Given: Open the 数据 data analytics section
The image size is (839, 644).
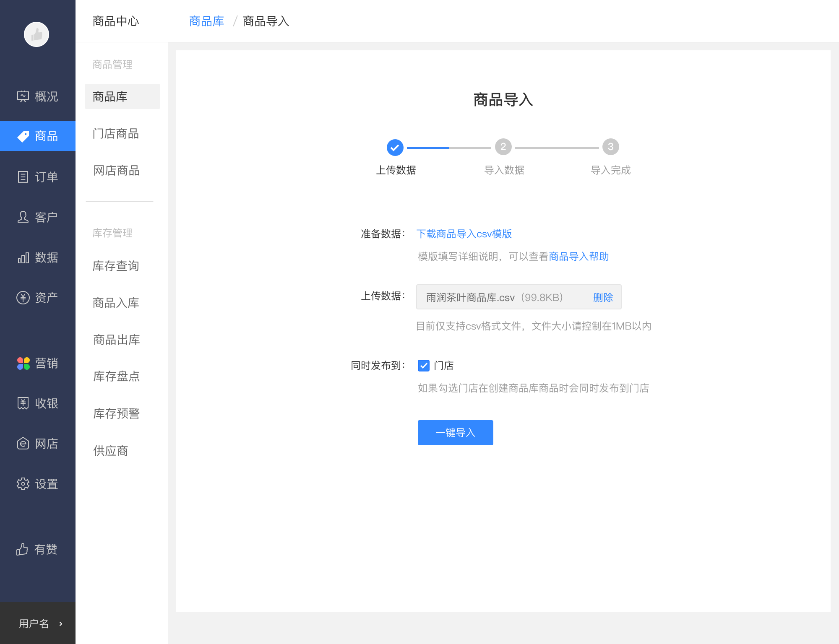Looking at the screenshot, I should 37,257.
